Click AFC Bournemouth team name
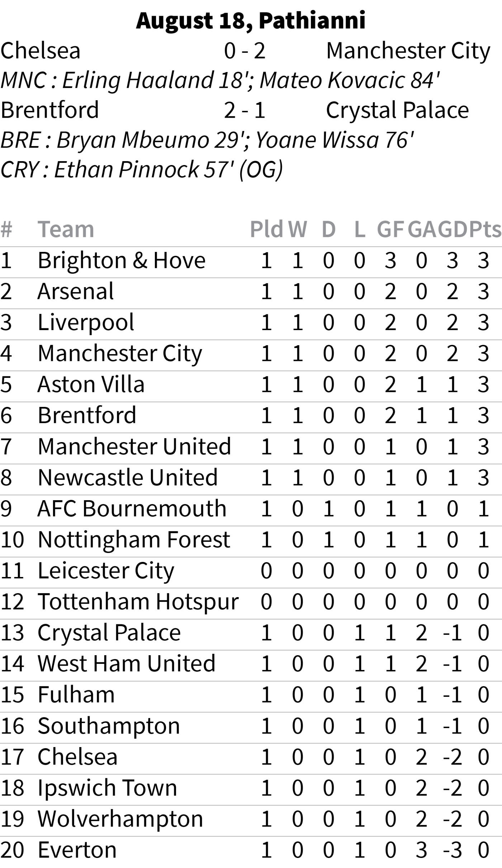502x868 pixels. coord(132,508)
